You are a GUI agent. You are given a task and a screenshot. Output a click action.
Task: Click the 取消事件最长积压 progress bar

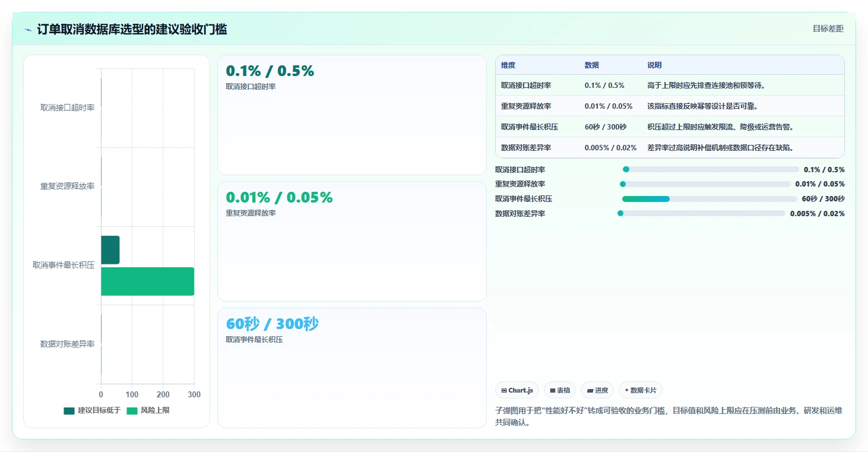click(709, 199)
